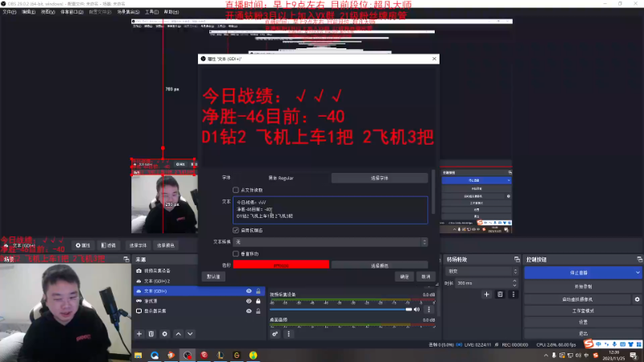The image size is (644, 362).
Task: Open the Tools menu in OBS
Action: (x=151, y=12)
